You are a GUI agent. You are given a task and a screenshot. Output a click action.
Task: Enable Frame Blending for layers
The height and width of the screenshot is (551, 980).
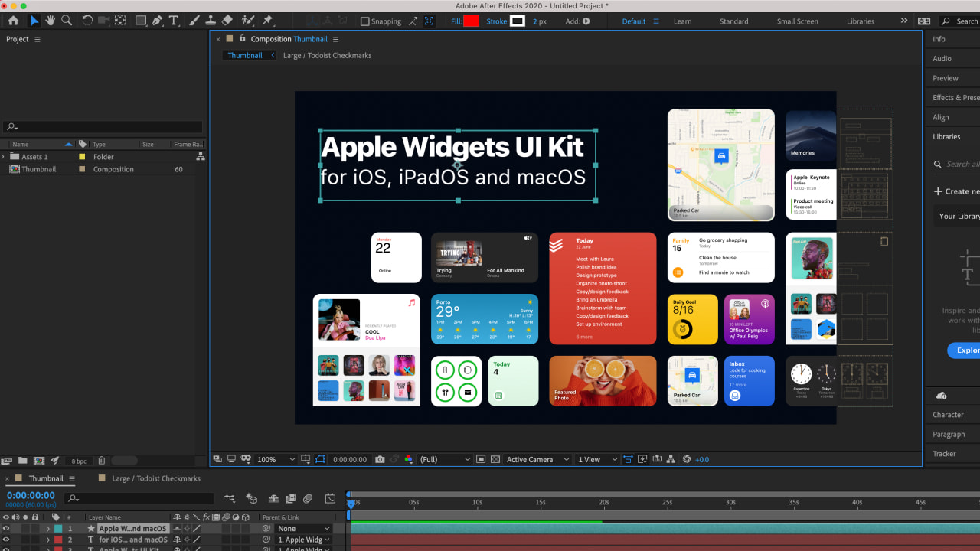290,499
